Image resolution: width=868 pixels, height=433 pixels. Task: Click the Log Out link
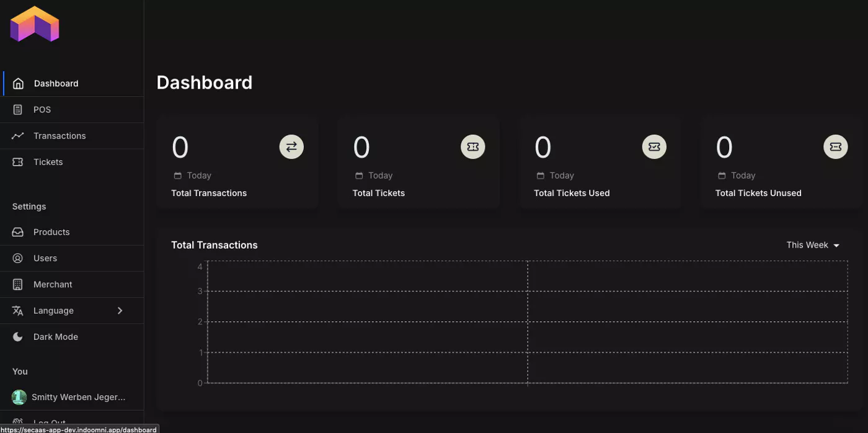[50, 423]
